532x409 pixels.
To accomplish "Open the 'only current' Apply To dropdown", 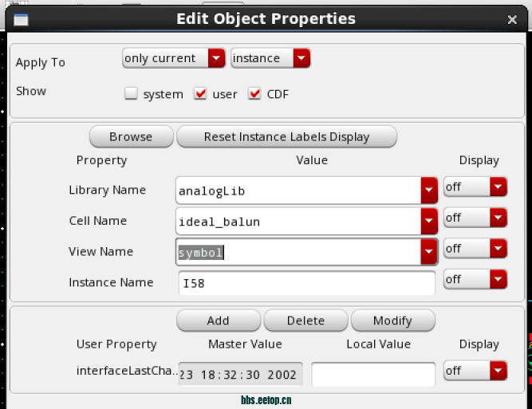I will (x=174, y=58).
